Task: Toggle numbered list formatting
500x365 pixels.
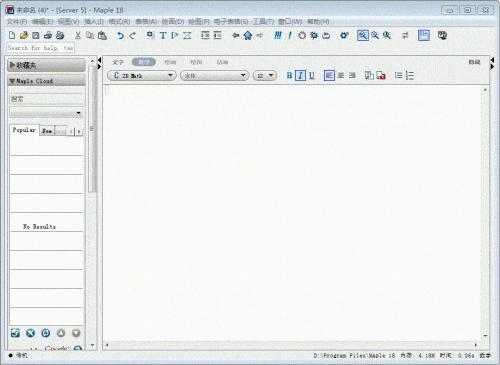Action: (410, 76)
